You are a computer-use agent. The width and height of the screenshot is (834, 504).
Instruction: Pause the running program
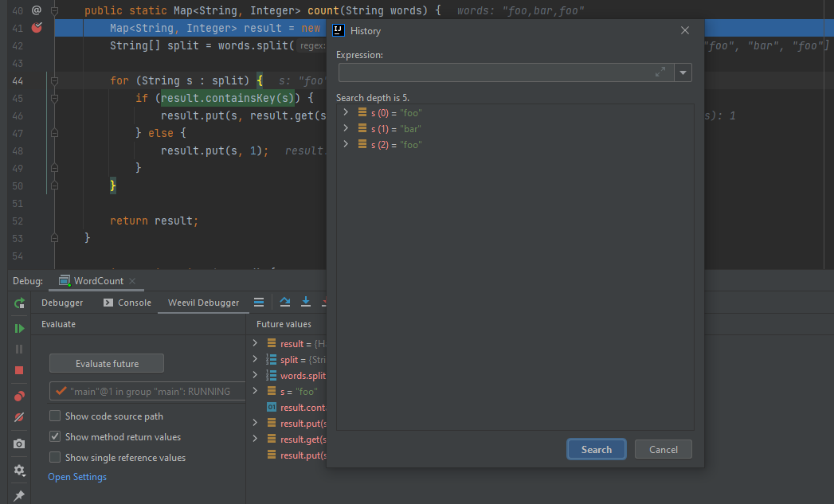pyautogui.click(x=19, y=350)
